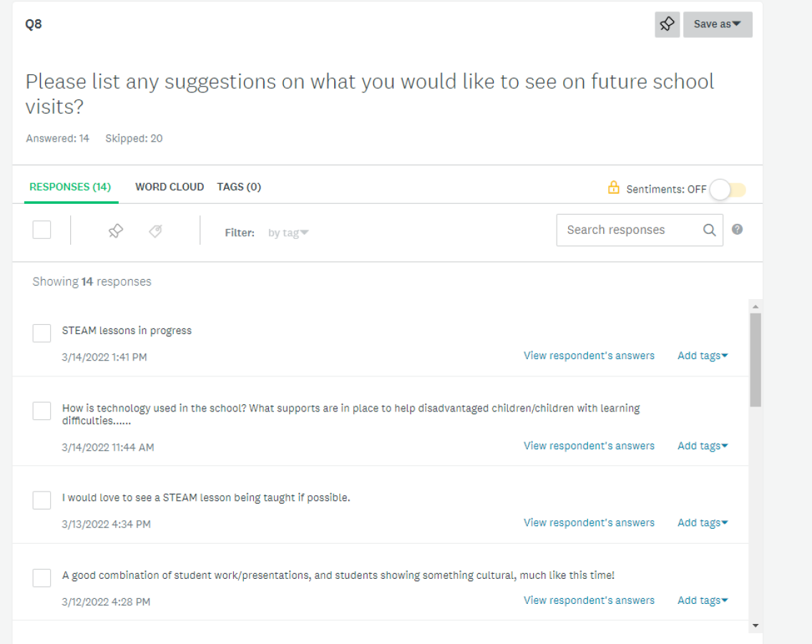Open the Tags (0) tab
The width and height of the screenshot is (812, 644).
pos(239,187)
